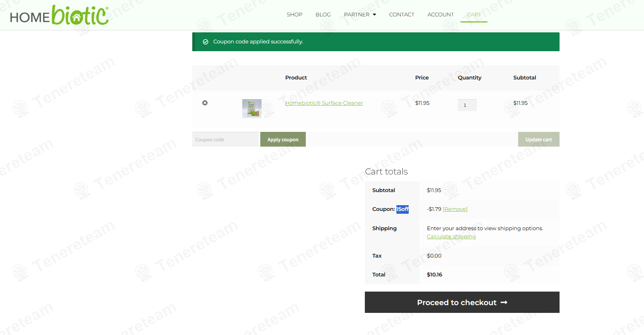Proceed to checkout
Viewport: 644px width, 335px height.
point(462,302)
